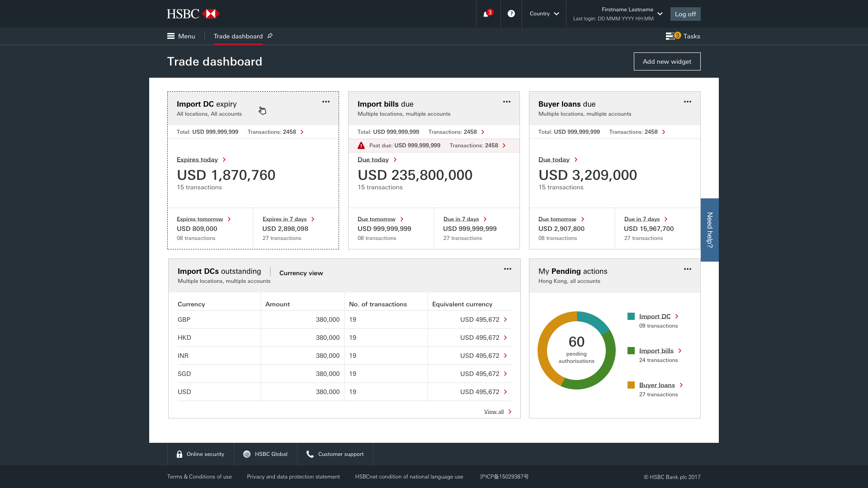Open the hamburger Menu
The image size is (868, 488).
point(181,36)
